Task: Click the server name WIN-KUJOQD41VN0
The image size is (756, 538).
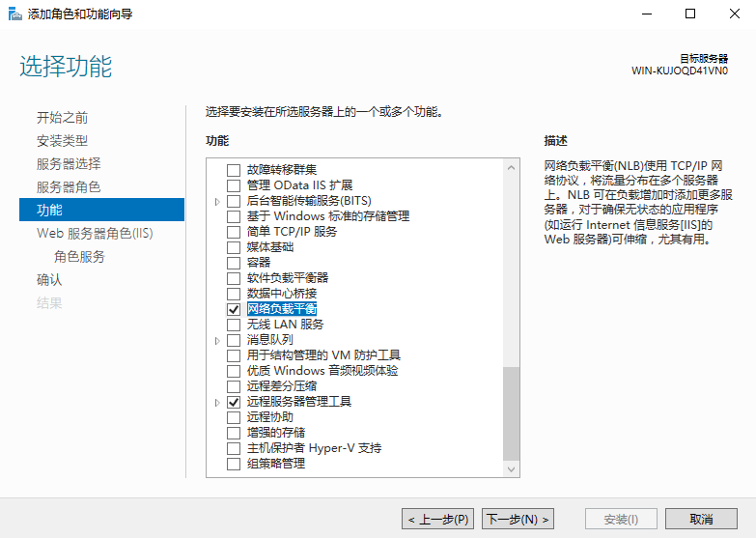Action: click(680, 71)
